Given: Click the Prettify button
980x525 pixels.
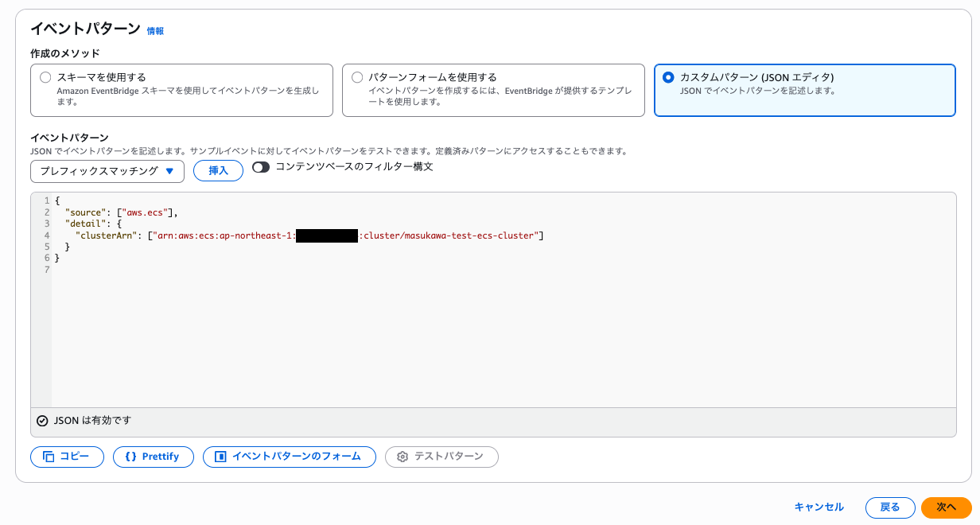Looking at the screenshot, I should point(154,457).
